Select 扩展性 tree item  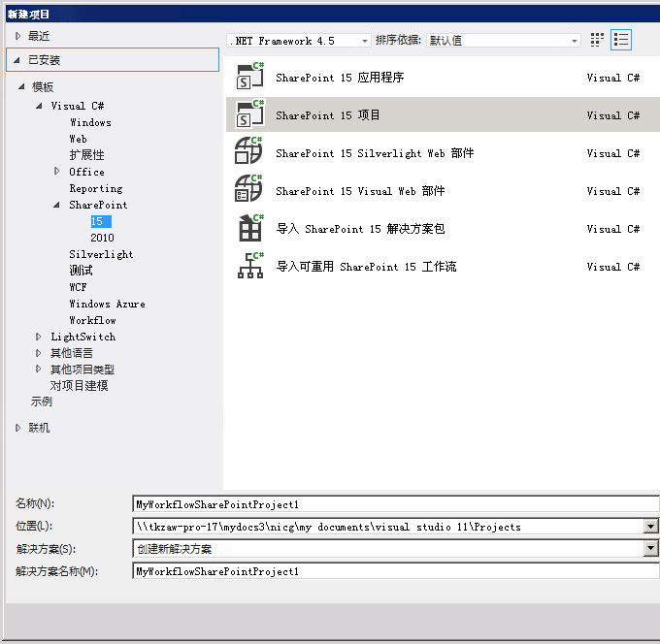86,155
